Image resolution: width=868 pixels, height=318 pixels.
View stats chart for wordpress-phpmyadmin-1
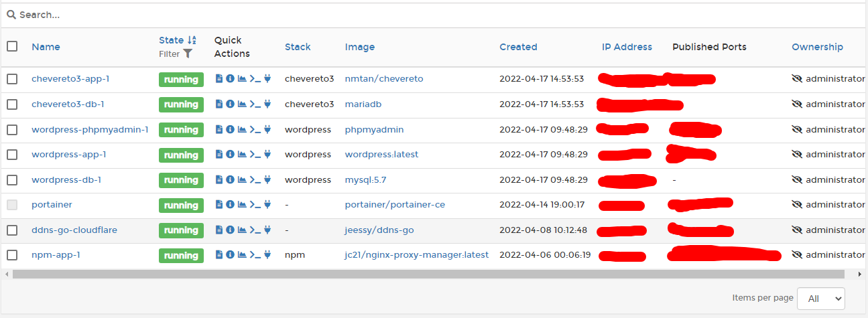(x=242, y=129)
